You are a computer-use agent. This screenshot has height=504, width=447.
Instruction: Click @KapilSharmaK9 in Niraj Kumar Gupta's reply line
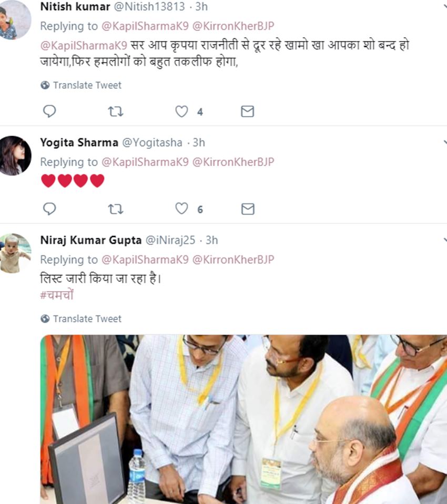pyautogui.click(x=145, y=260)
